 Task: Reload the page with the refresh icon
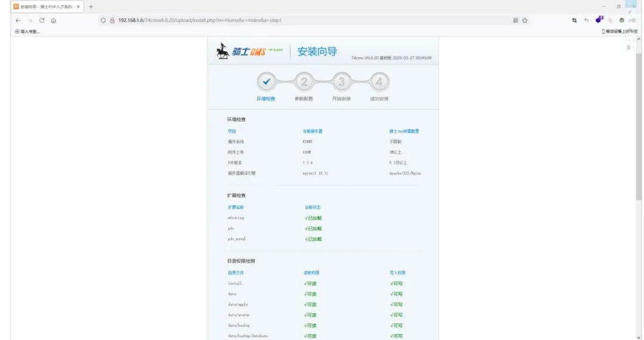click(x=42, y=20)
